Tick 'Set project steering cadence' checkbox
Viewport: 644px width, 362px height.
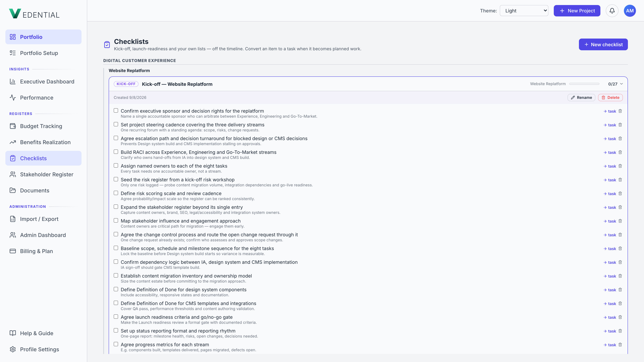coord(116,124)
